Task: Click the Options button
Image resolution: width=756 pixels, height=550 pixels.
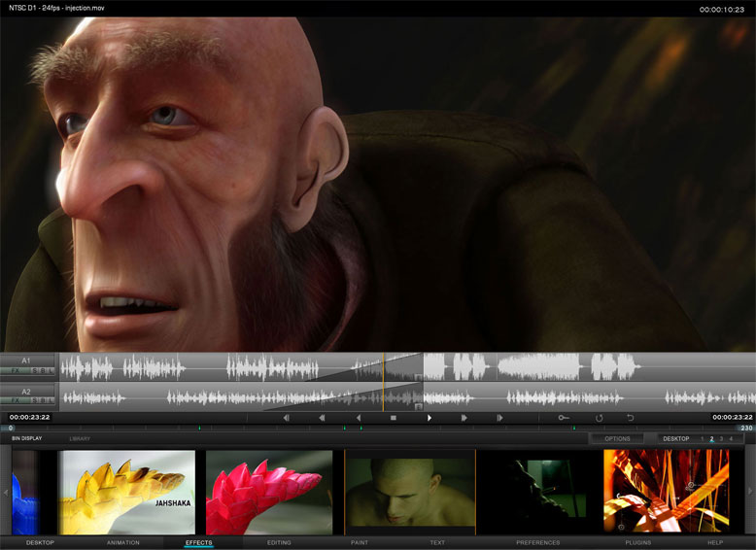Action: tap(617, 438)
